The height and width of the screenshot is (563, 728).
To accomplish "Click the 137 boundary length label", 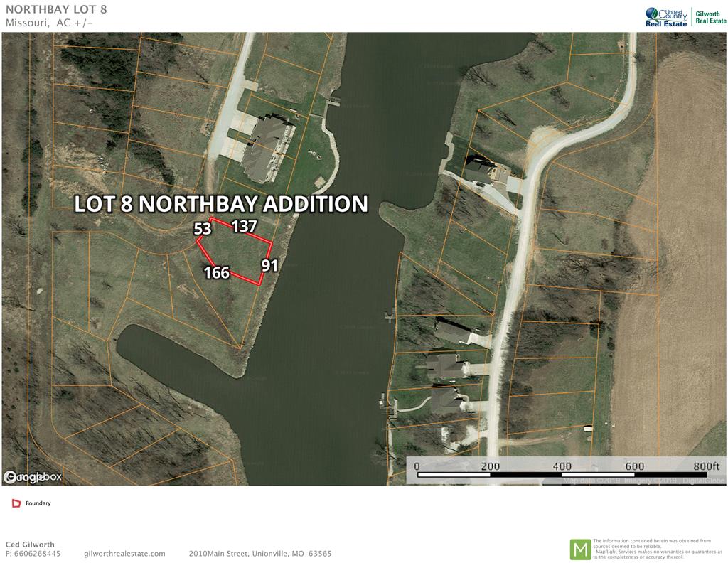I will coord(245,226).
